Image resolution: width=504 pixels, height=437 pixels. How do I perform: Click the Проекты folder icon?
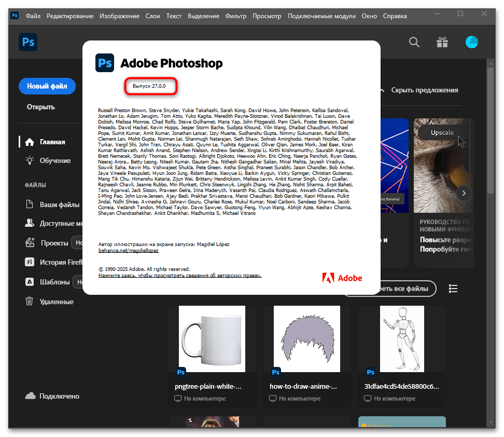point(30,242)
